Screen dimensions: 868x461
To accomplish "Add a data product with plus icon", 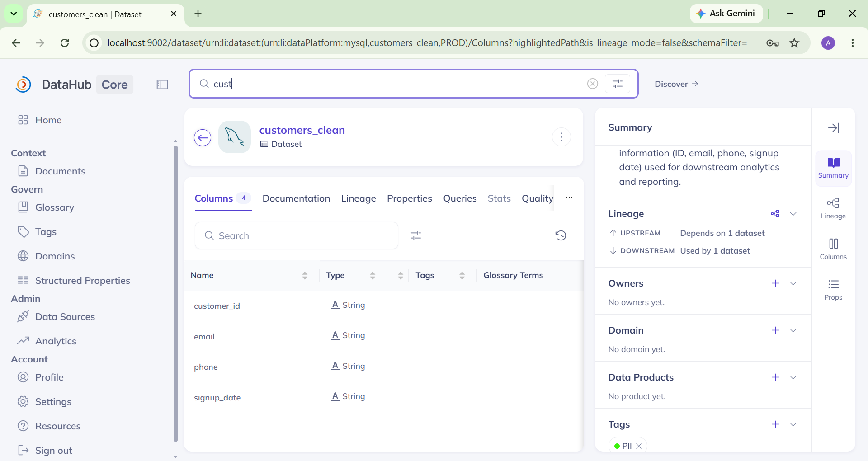I will point(776,377).
